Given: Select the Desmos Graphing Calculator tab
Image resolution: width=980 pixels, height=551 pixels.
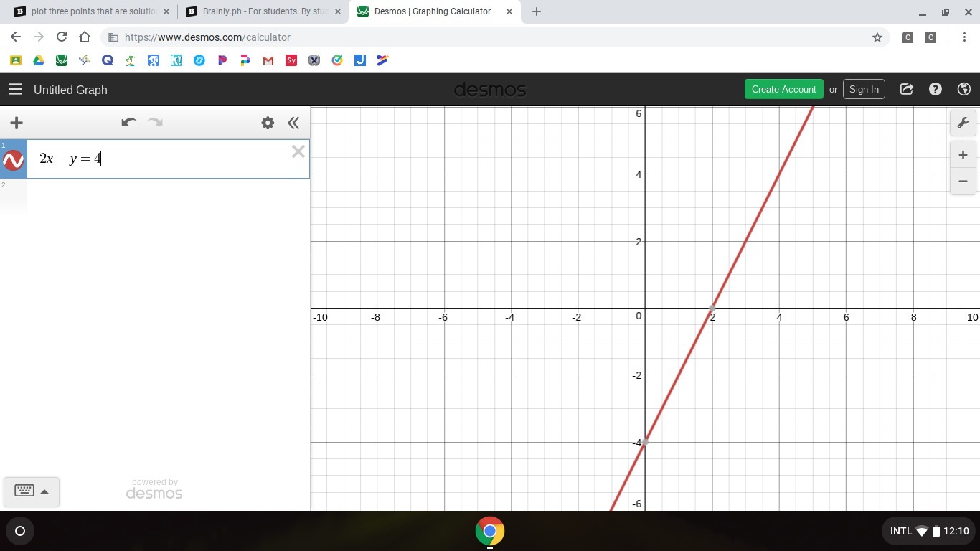Looking at the screenshot, I should tap(433, 11).
